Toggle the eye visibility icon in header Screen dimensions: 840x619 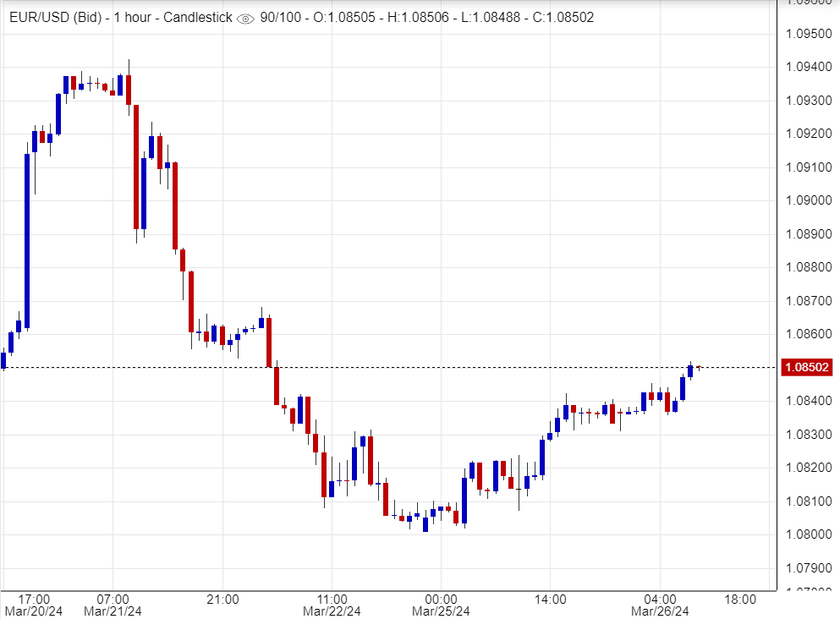[245, 18]
